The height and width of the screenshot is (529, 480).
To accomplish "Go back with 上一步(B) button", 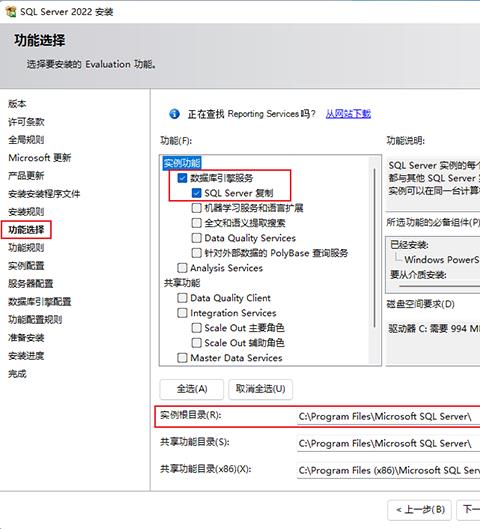I will point(420,509).
